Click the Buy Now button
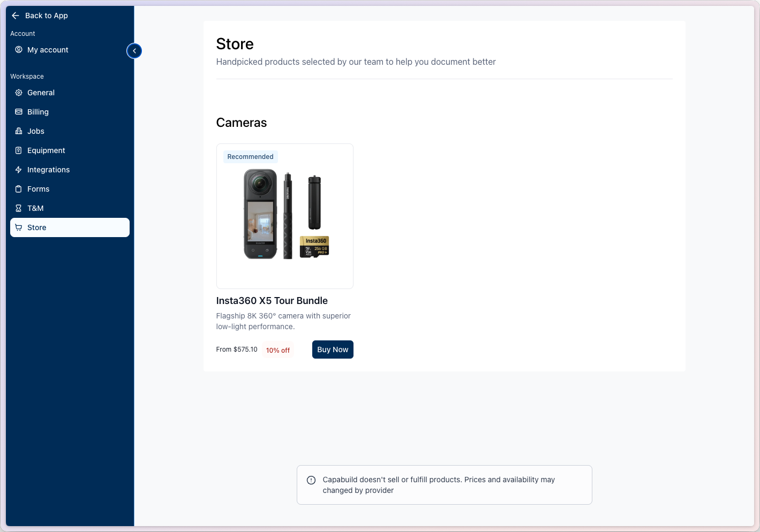 pos(333,349)
